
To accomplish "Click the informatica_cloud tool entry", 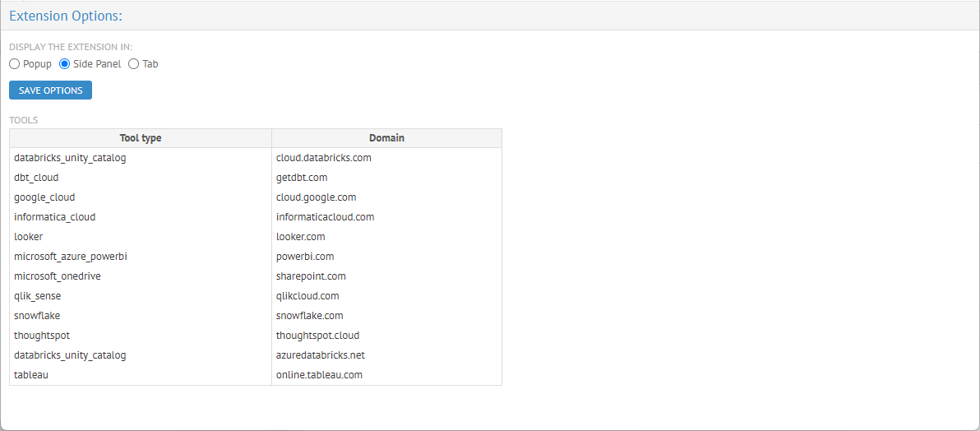I will tap(54, 217).
